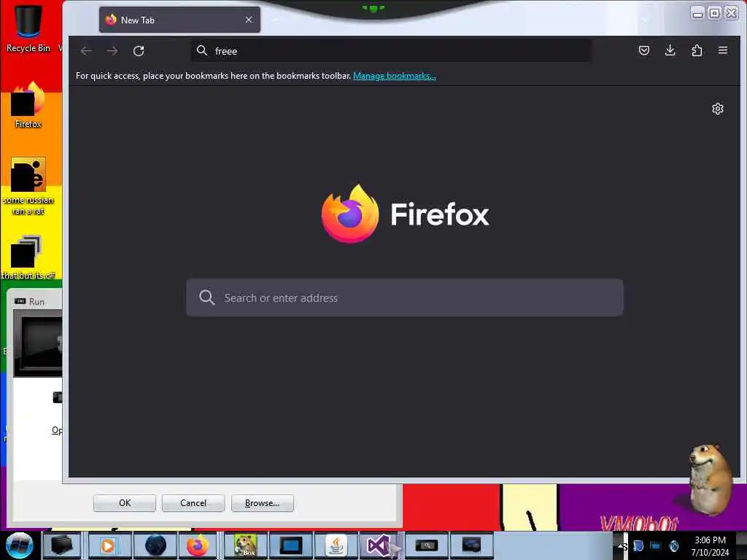Reload the page in Firefox
747x560 pixels.
pyautogui.click(x=139, y=51)
